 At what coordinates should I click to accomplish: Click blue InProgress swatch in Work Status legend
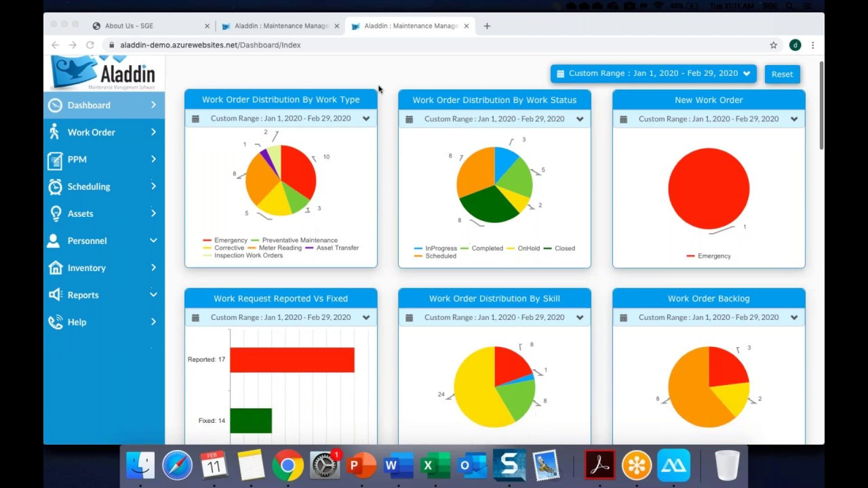418,249
